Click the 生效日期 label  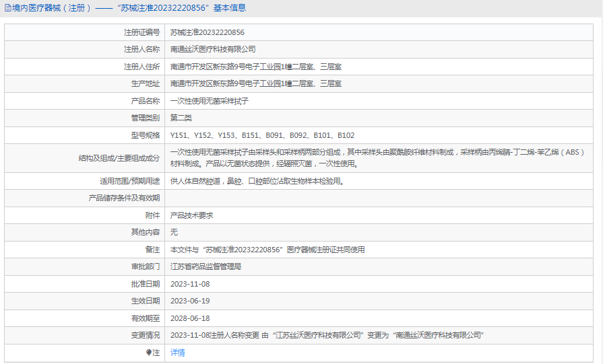pos(146,301)
